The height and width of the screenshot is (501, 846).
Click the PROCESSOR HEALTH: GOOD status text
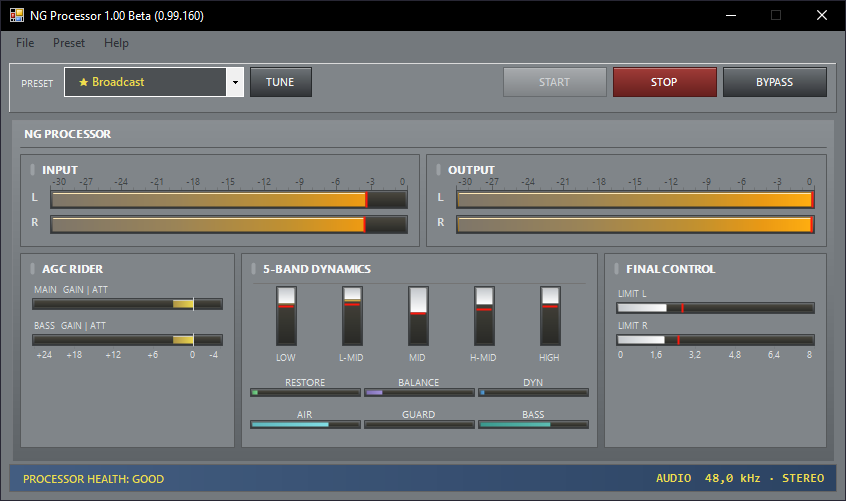93,479
